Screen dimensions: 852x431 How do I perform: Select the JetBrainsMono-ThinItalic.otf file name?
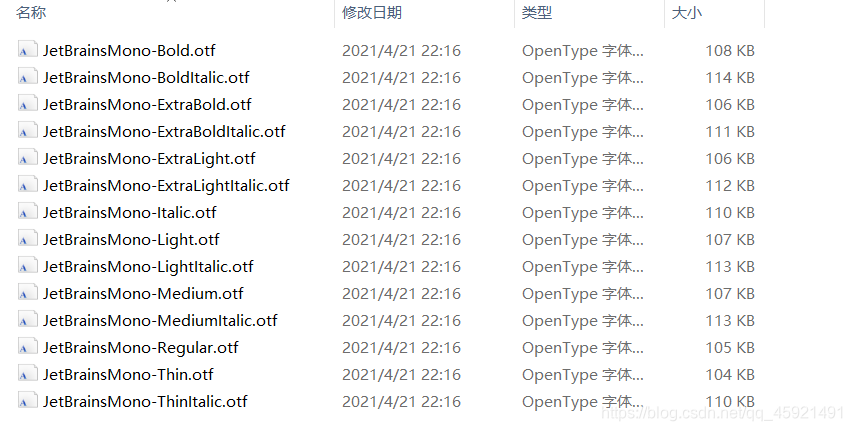click(145, 402)
